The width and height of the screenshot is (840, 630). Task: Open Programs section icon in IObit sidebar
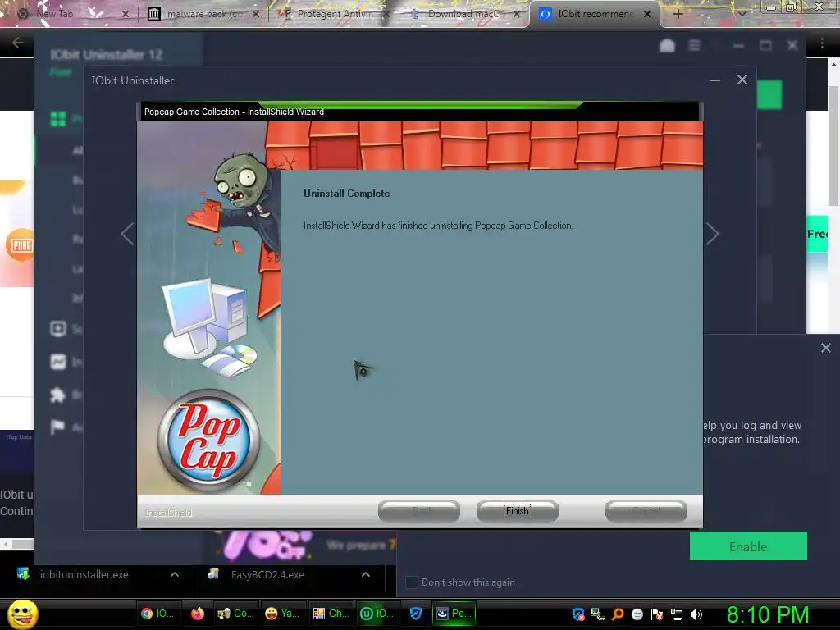tap(58, 118)
